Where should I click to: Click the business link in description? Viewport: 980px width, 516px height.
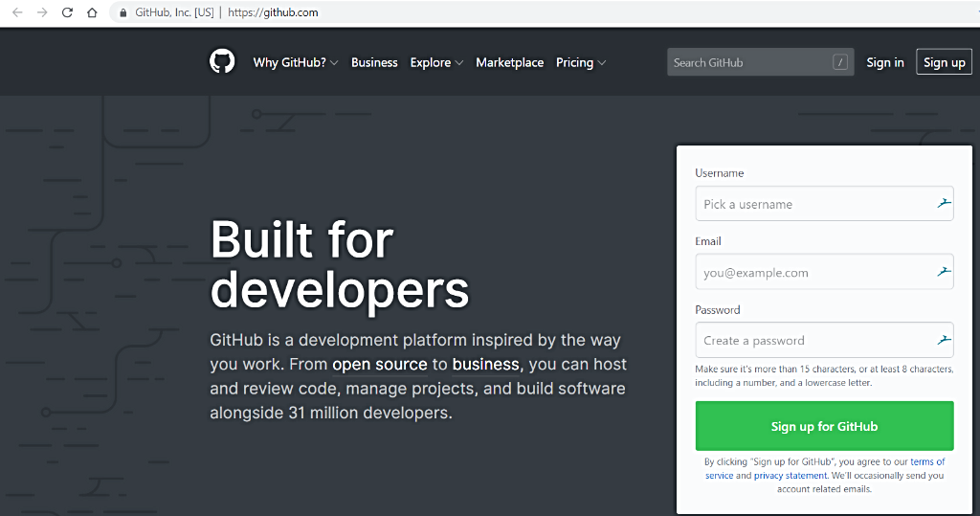pos(485,364)
